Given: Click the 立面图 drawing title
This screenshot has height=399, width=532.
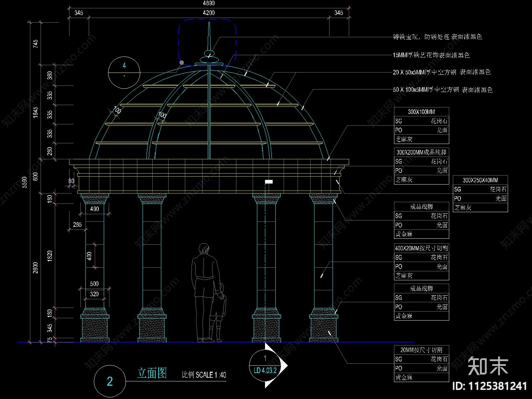Looking at the screenshot, I should 152,373.
